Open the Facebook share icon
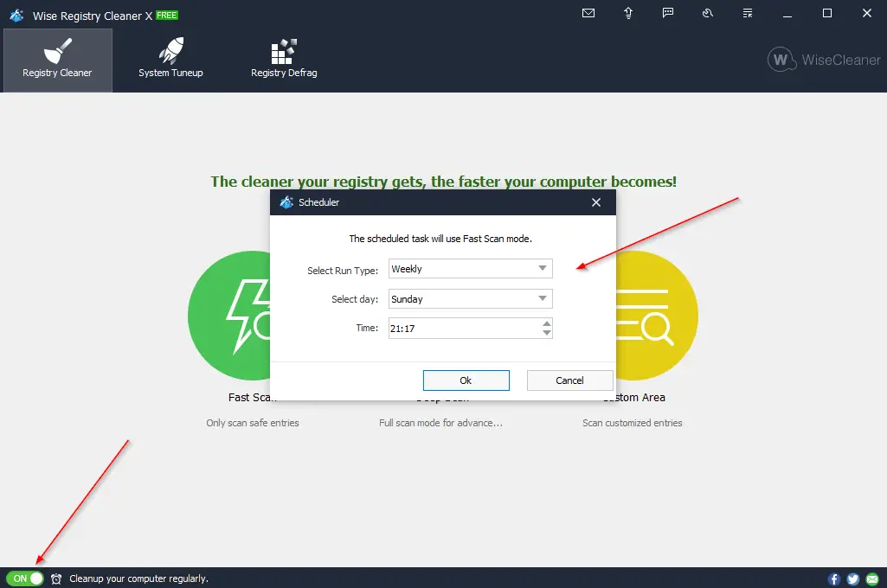This screenshot has width=887, height=588. point(834,579)
